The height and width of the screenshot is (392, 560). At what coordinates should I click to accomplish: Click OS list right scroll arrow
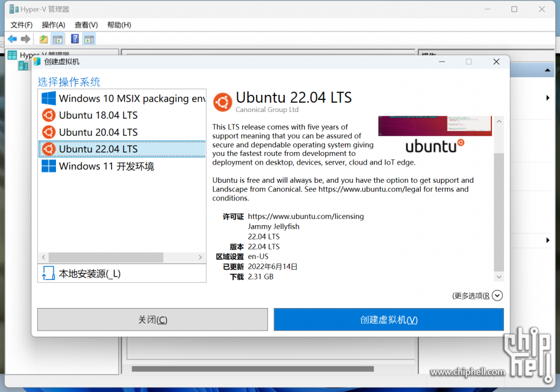(x=201, y=257)
